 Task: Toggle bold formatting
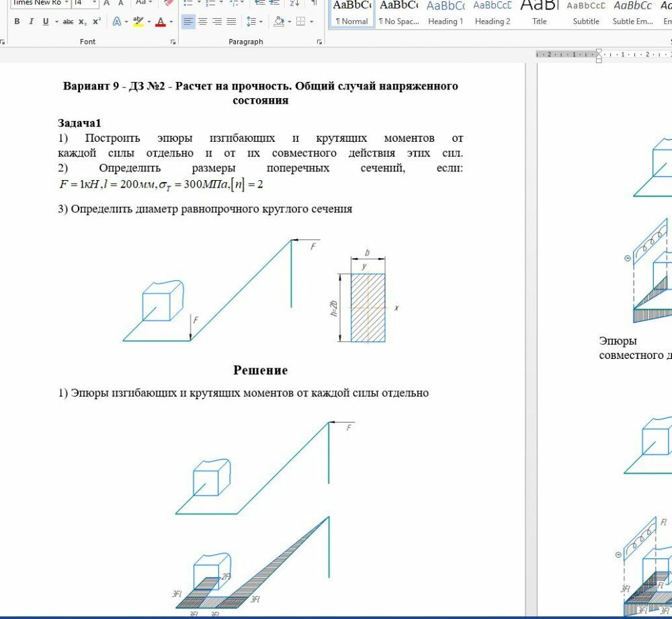click(x=17, y=22)
